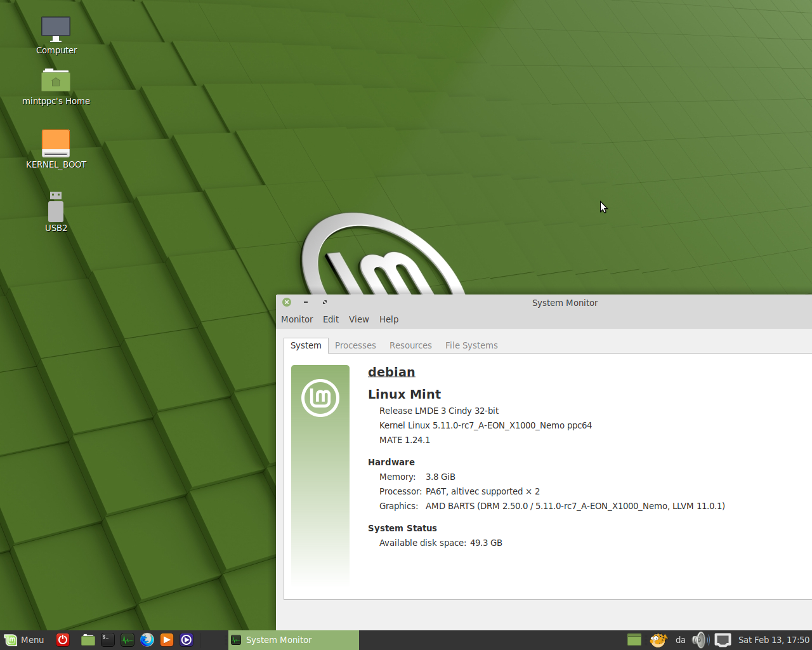
Task: Open the Edit menu
Action: [x=331, y=319]
